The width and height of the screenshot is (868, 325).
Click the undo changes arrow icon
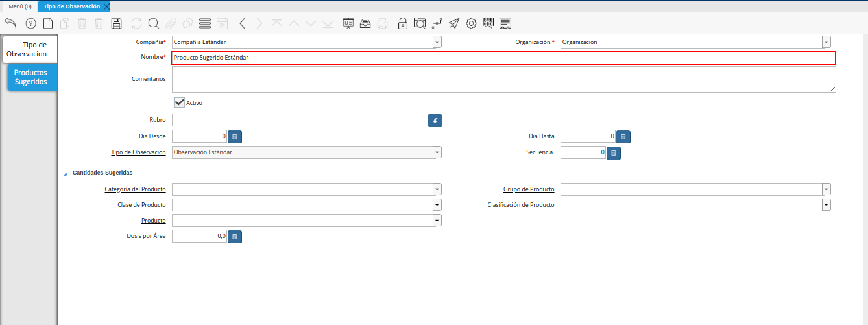coord(10,23)
